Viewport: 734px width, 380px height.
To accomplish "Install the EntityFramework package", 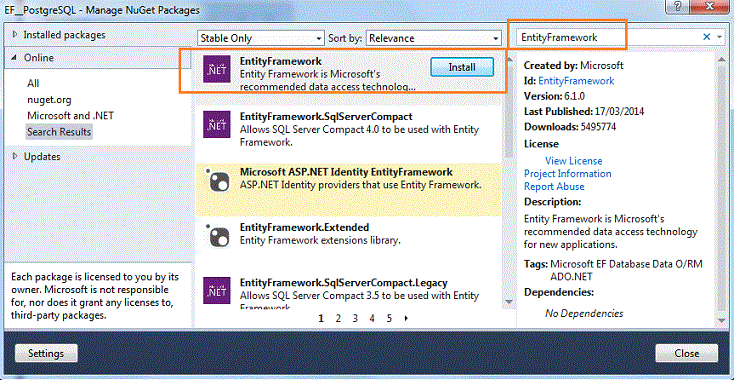I will point(462,67).
